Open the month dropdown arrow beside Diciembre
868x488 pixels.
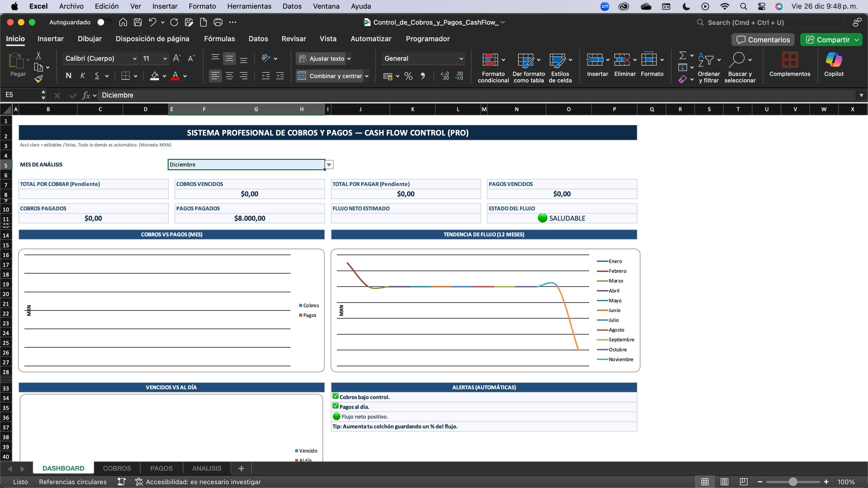329,165
